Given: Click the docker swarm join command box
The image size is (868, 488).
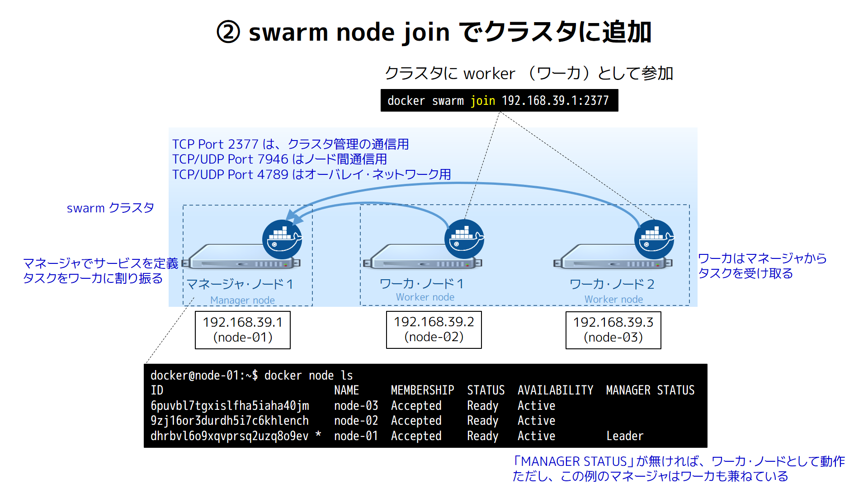Looking at the screenshot, I should [x=499, y=100].
